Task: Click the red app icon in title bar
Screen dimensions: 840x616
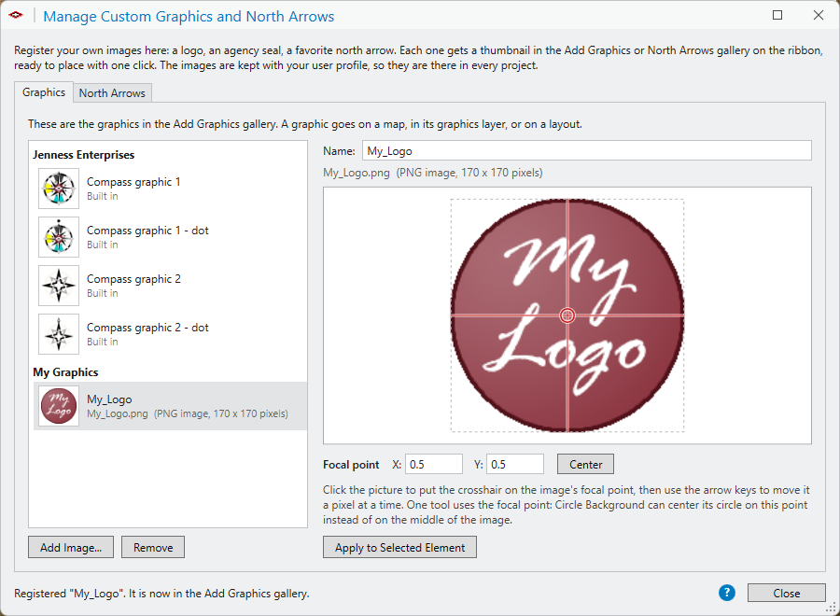Action: pos(16,15)
